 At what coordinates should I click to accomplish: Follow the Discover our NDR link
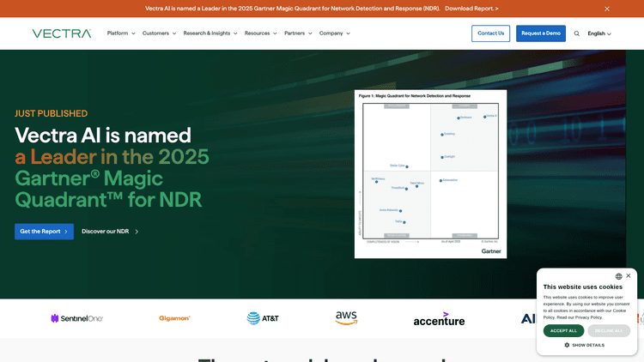click(x=110, y=232)
